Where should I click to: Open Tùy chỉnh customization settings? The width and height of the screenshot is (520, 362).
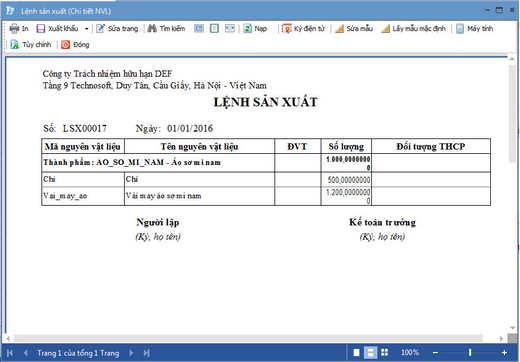point(31,45)
